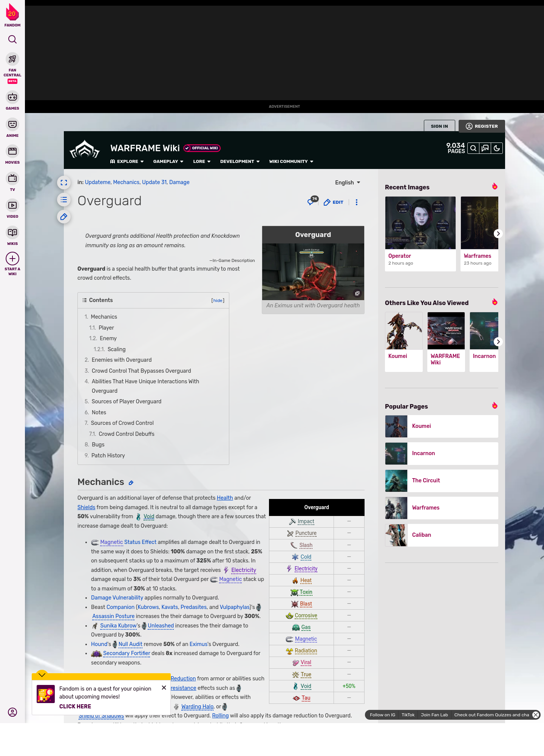The width and height of the screenshot is (544, 756).
Task: Dismiss the bottom Fandom promo bar
Action: pyautogui.click(x=536, y=715)
